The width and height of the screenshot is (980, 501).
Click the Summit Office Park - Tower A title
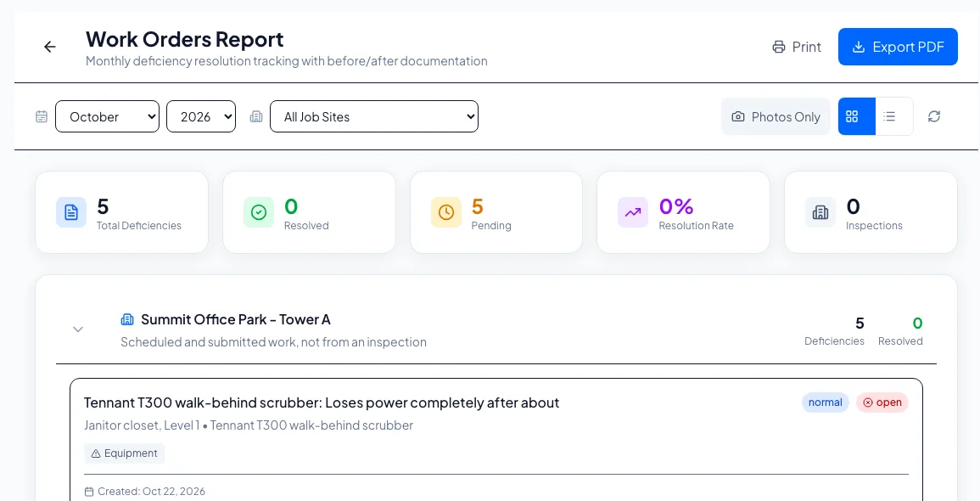pos(236,319)
